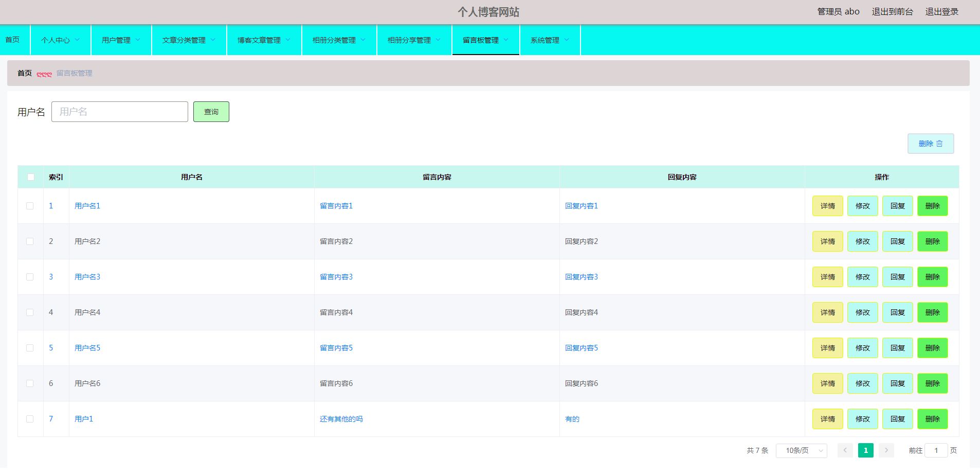Click the 共 7 条 total count text

(x=757, y=450)
